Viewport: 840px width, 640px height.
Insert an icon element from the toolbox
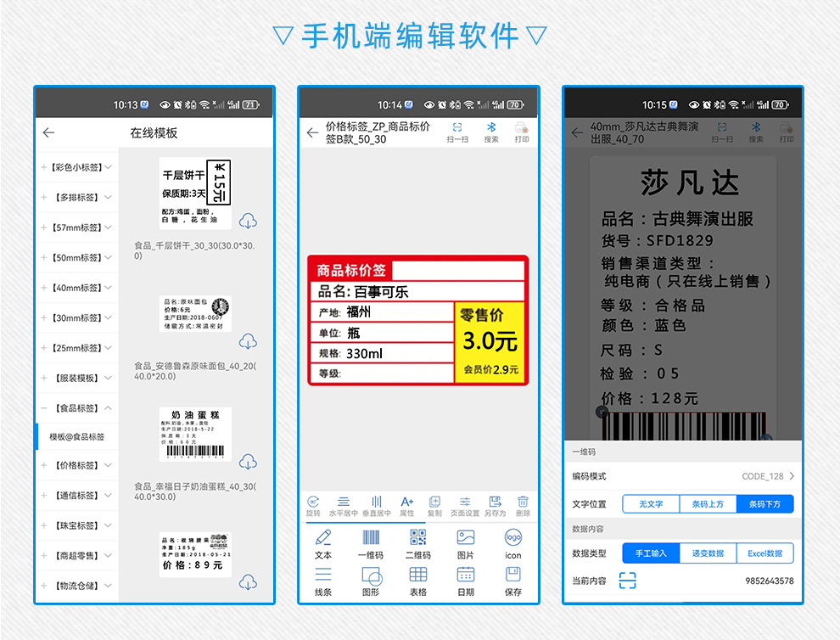point(513,544)
